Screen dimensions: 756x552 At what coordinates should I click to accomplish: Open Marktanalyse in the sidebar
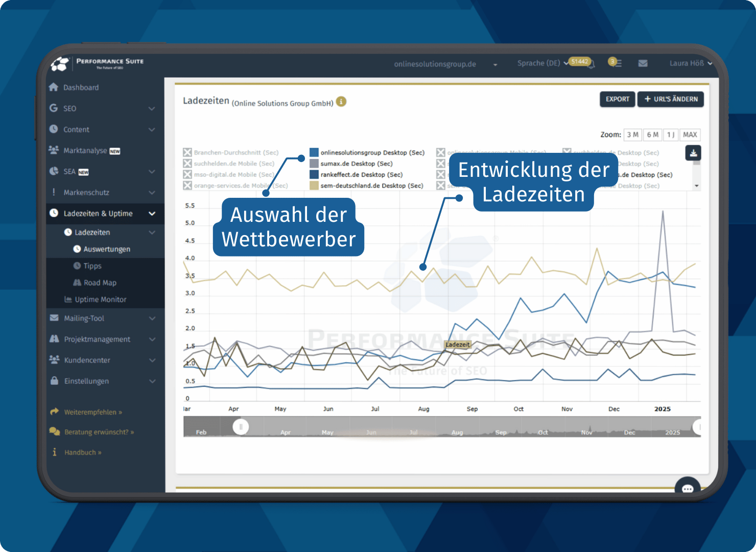[85, 150]
